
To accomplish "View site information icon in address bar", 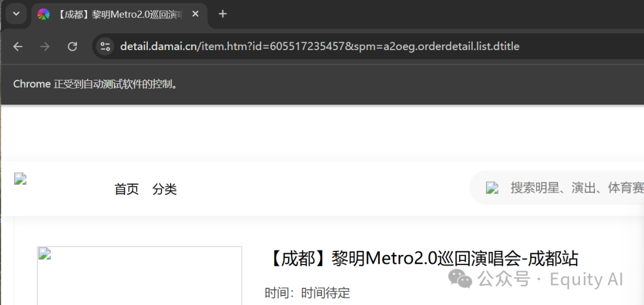I will tap(105, 46).
